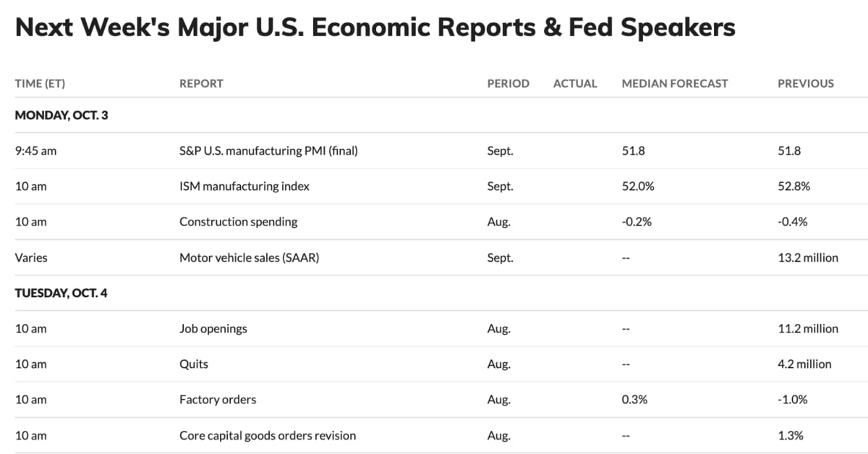
Task: Open the Construction spending report
Action: click(238, 222)
